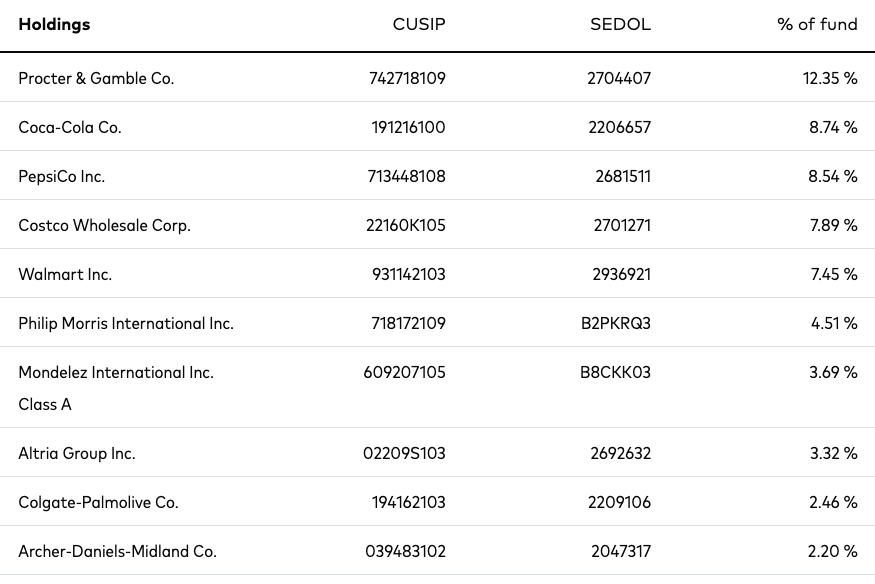Viewport: 875px width, 584px height.
Task: Click Colgate-Palmolive Co. holding name
Action: (x=98, y=503)
